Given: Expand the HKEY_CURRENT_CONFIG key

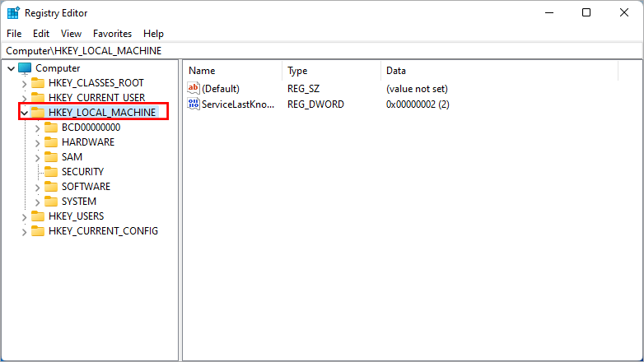Looking at the screenshot, I should [x=24, y=231].
